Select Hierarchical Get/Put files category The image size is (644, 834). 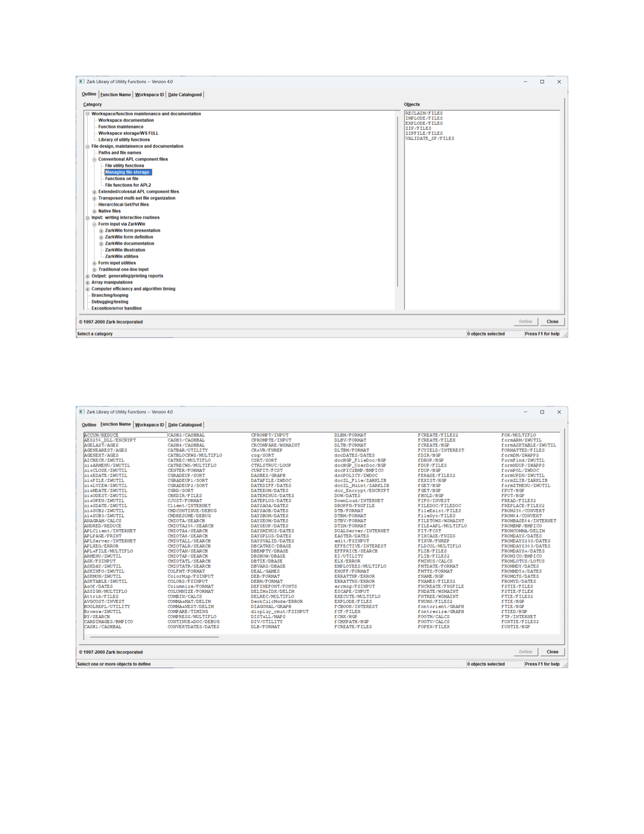[123, 205]
